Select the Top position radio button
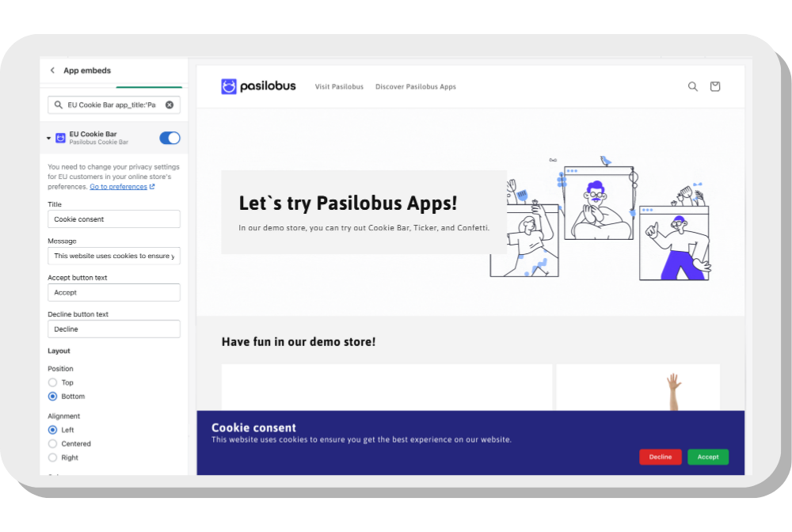Image resolution: width=792 pixels, height=532 pixels. click(x=53, y=382)
